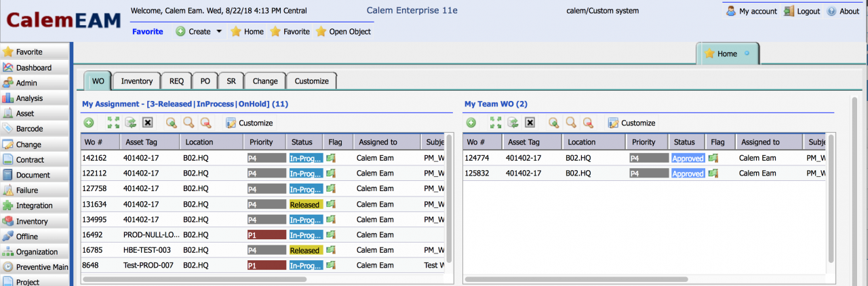868x286 pixels.
Task: Customize the My Team WO list
Action: (631, 123)
